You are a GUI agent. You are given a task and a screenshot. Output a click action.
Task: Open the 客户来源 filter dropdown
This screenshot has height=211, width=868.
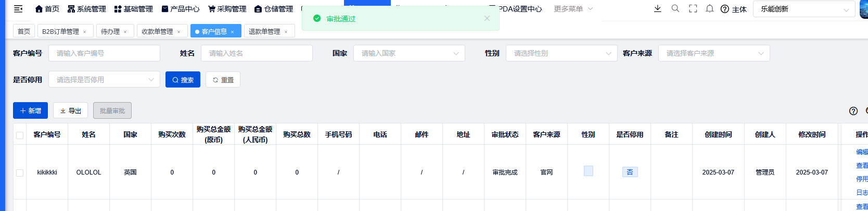713,53
